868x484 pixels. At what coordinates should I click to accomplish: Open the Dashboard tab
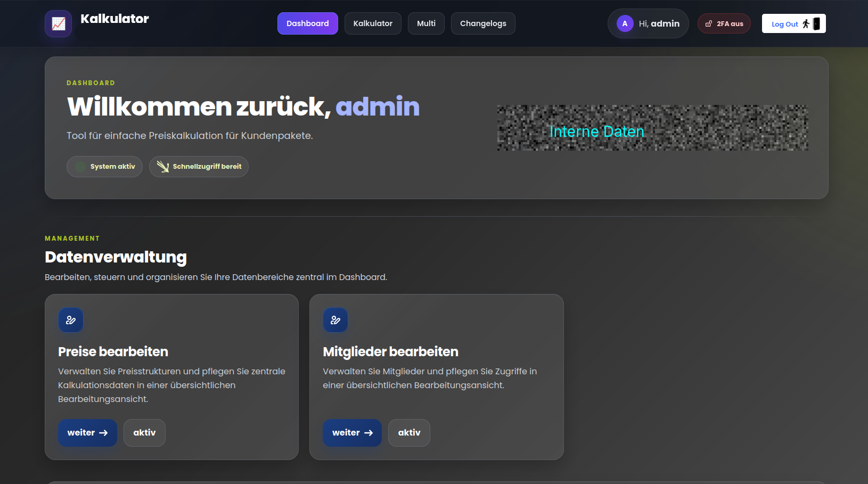point(308,23)
